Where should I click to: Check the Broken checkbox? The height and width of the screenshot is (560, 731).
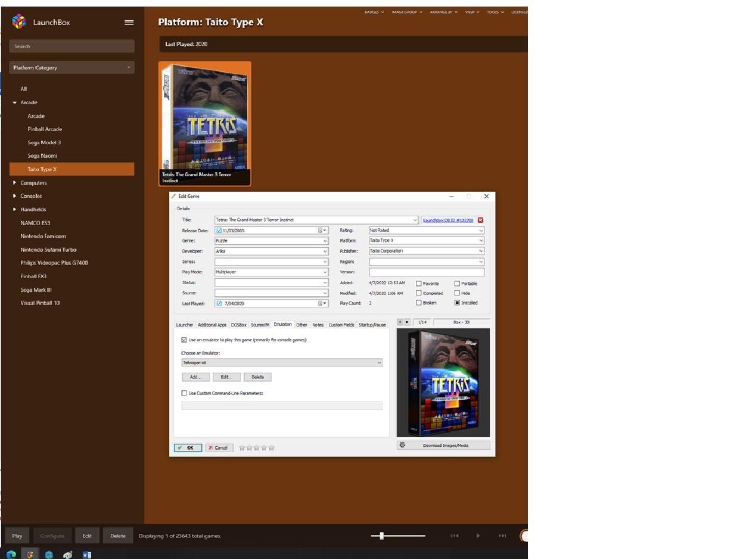coord(419,303)
